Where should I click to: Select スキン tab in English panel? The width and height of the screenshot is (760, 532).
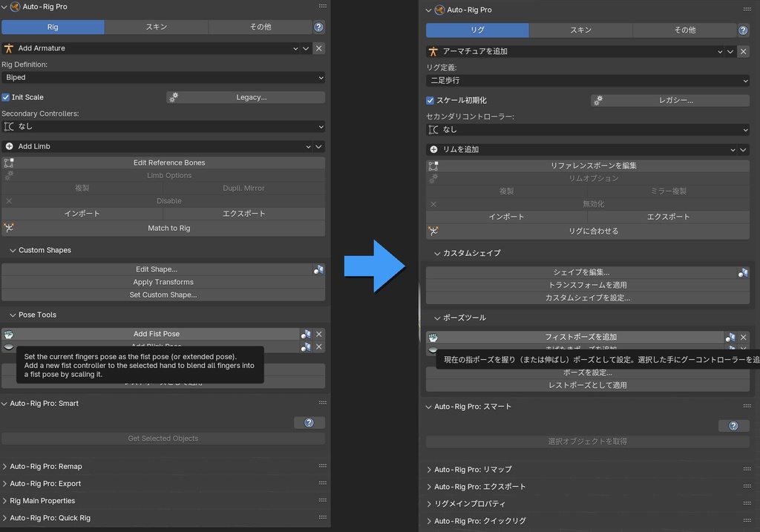coord(157,27)
